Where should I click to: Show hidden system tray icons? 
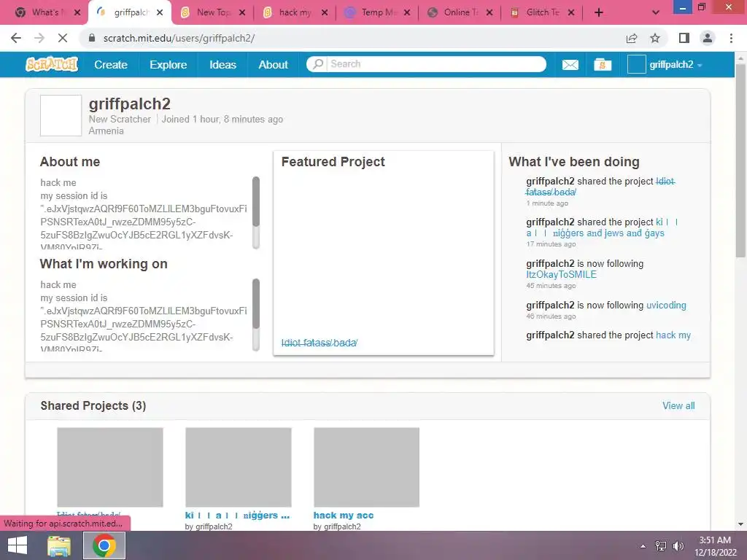coord(643,546)
